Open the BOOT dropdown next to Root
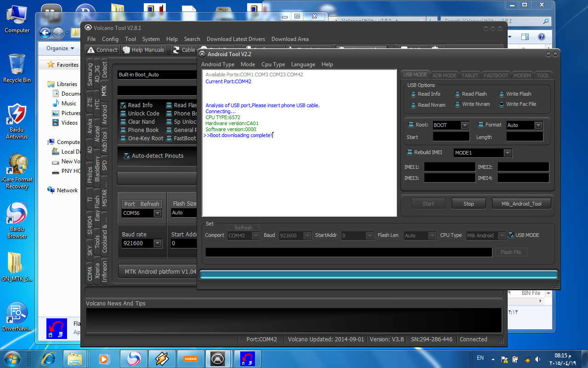 [x=465, y=125]
